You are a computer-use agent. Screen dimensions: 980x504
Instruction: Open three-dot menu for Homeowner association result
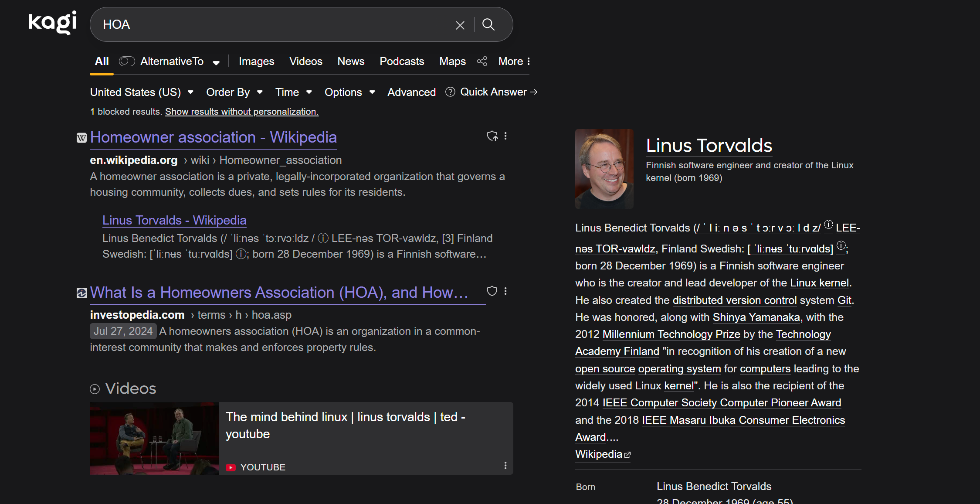(505, 136)
